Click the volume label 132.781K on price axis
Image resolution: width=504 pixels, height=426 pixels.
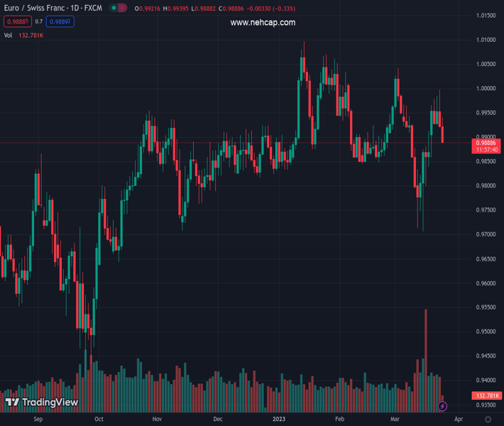coord(487,395)
